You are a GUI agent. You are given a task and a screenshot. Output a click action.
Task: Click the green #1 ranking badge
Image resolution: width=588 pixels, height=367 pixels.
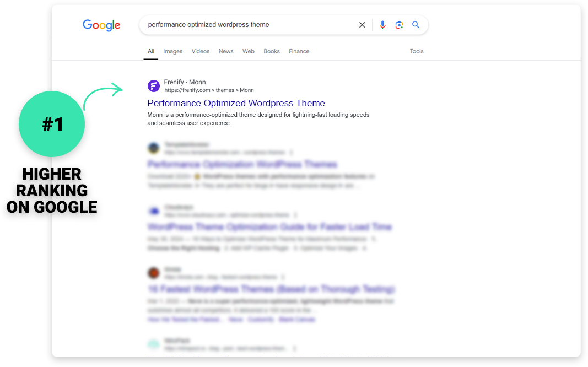tap(52, 125)
